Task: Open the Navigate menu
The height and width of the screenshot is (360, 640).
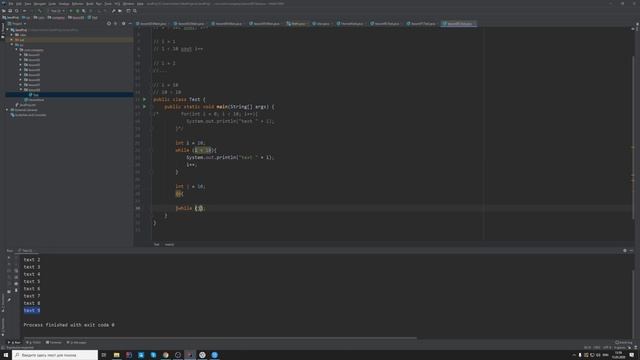Action: tap(40, 4)
